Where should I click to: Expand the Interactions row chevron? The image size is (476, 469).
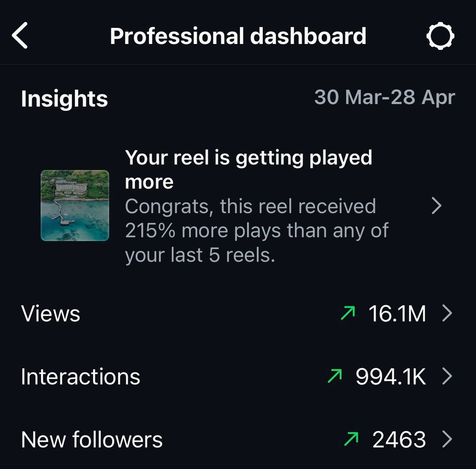click(448, 376)
